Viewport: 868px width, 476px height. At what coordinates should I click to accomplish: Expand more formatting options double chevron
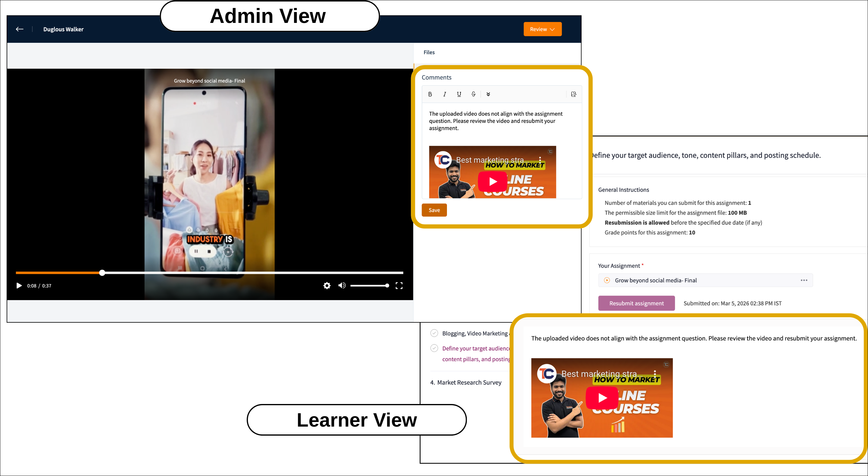coord(488,94)
